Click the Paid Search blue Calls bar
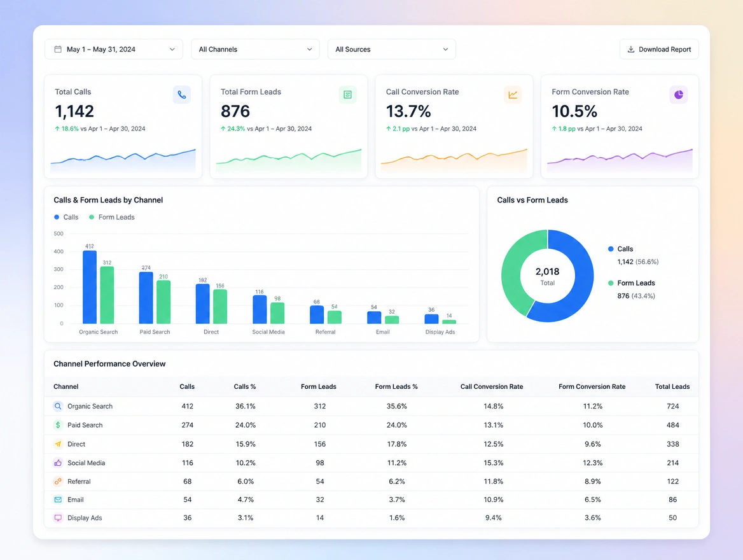 point(146,298)
